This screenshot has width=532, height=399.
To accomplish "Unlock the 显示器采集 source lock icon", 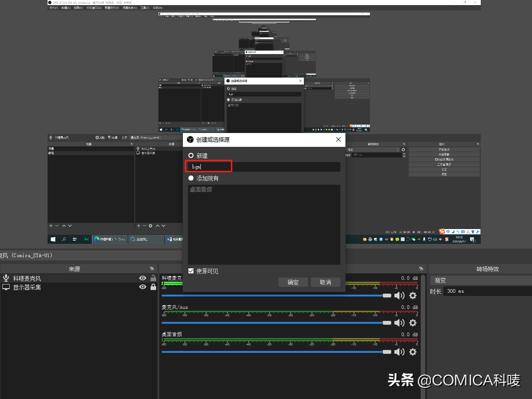I will (153, 287).
